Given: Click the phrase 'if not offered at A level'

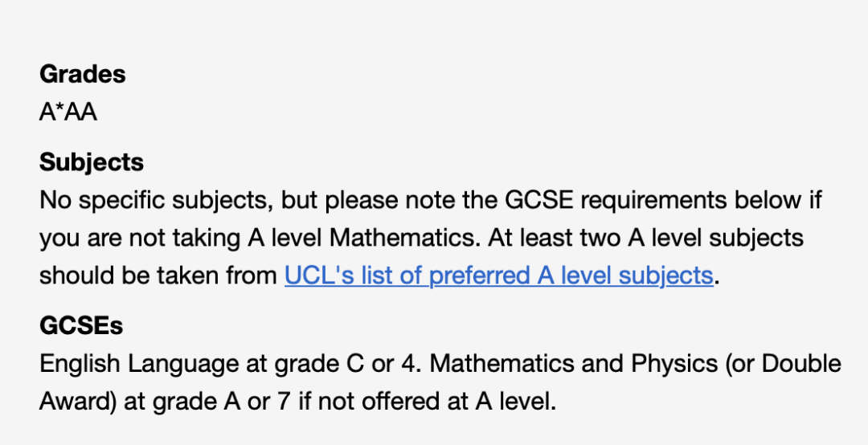Looking at the screenshot, I should 425,402.
